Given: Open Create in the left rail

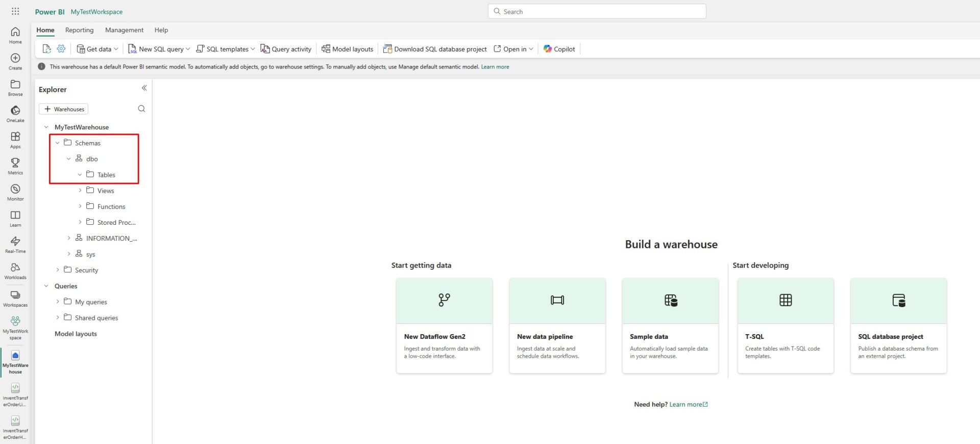Looking at the screenshot, I should click(x=15, y=61).
